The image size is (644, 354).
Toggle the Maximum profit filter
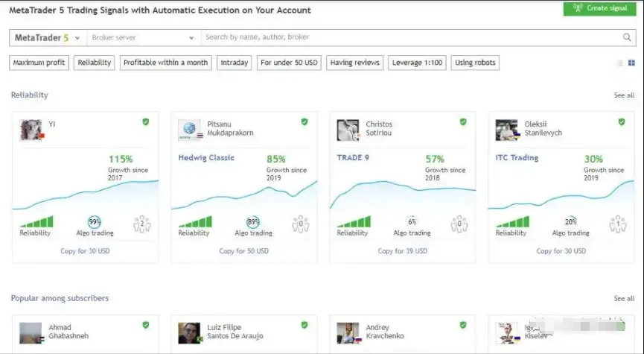point(39,63)
